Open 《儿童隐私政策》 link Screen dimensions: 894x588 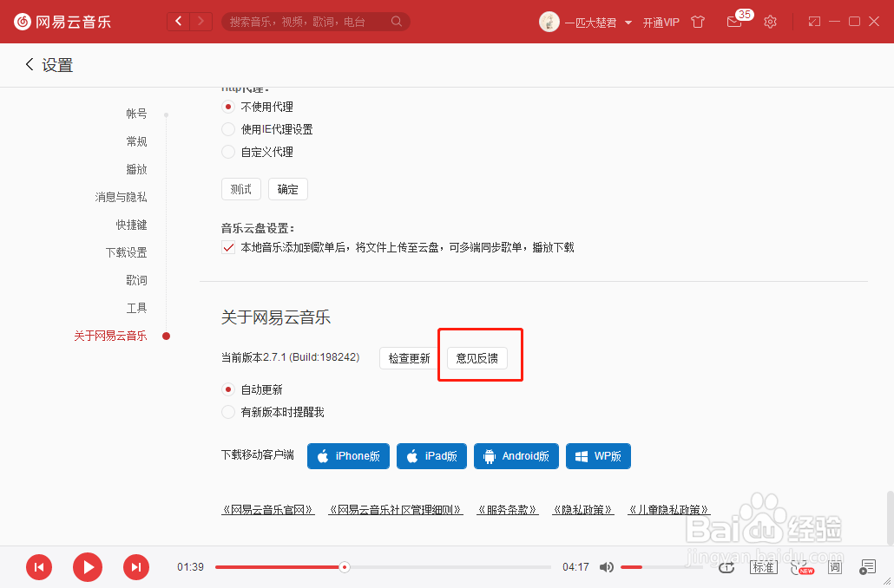click(x=669, y=509)
